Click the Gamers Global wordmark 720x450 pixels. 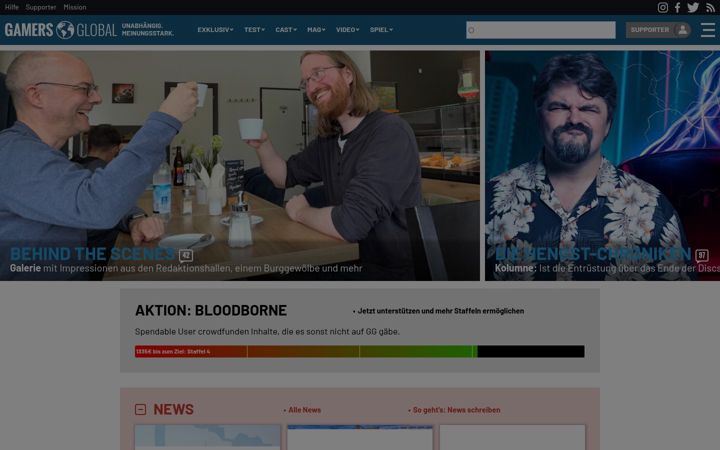[x=61, y=30]
